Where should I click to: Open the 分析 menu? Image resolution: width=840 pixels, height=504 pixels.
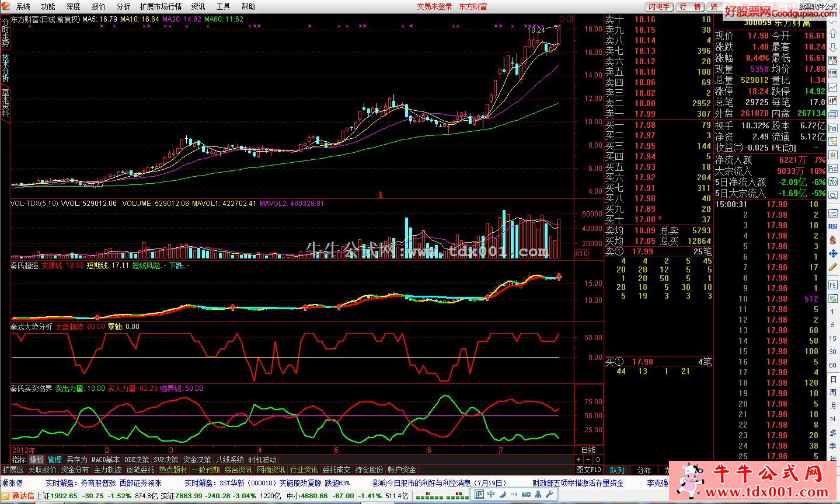pos(123,6)
